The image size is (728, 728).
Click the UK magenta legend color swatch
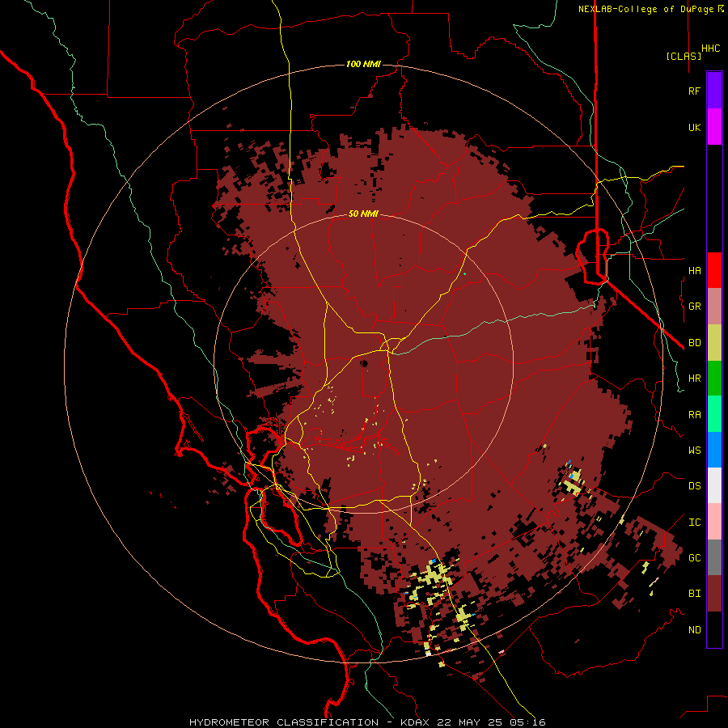pos(714,127)
